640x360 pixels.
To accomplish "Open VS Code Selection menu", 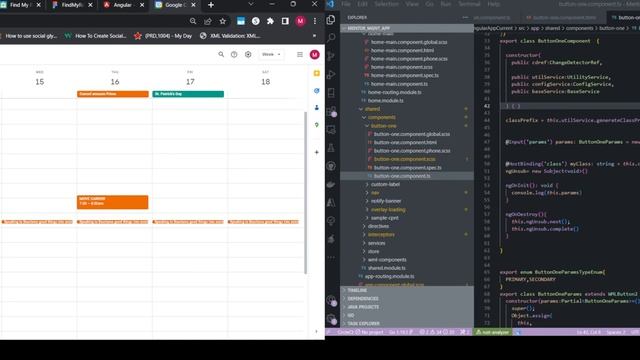I will pyautogui.click(x=386, y=4).
